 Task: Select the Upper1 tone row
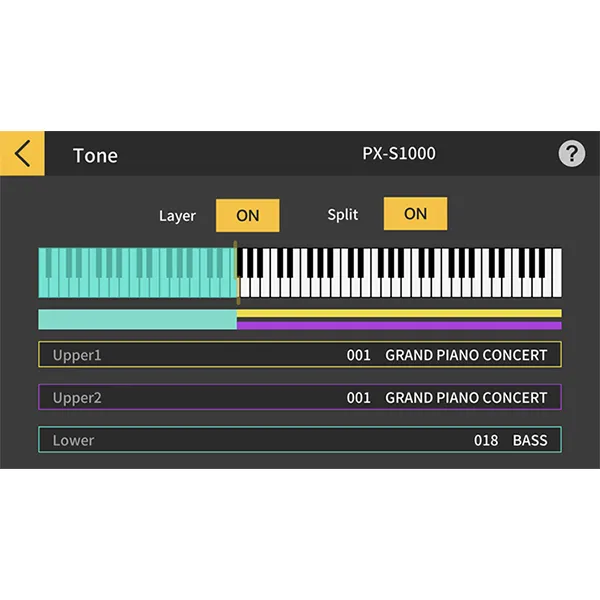300,355
